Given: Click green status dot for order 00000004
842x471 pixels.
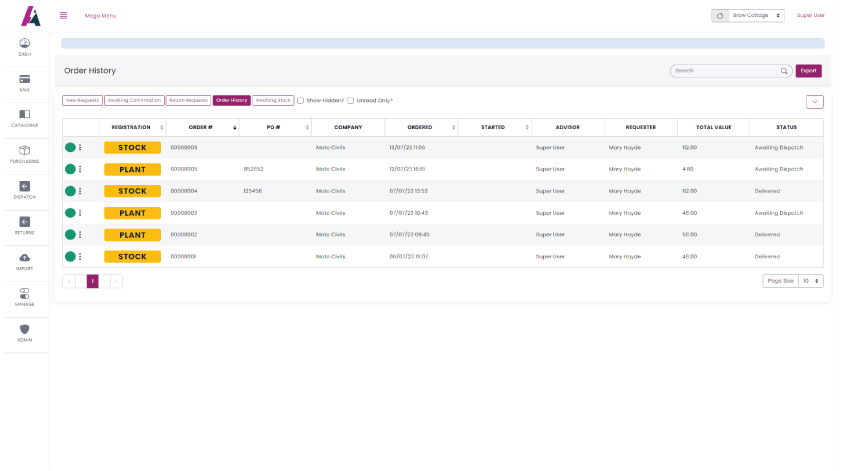Looking at the screenshot, I should (x=70, y=191).
